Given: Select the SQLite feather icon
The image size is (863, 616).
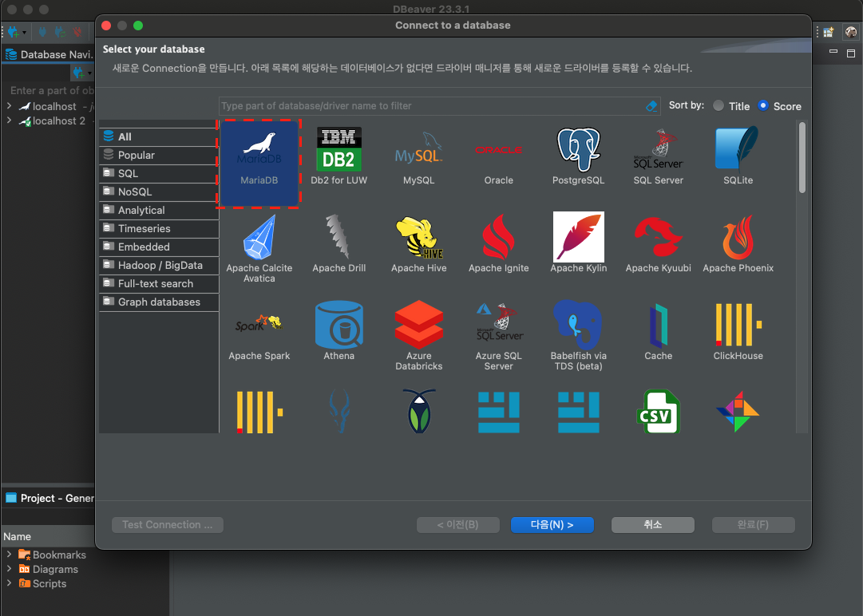Looking at the screenshot, I should [738, 156].
